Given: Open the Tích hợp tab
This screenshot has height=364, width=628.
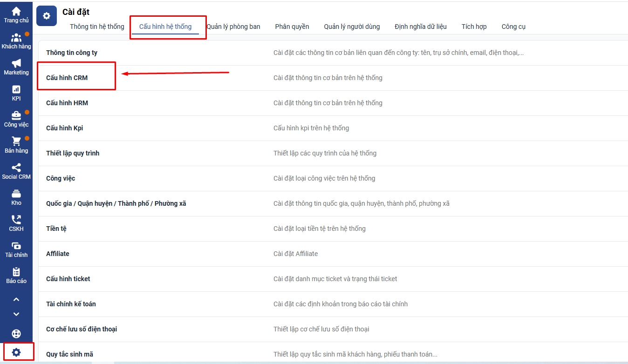Looking at the screenshot, I should [474, 27].
